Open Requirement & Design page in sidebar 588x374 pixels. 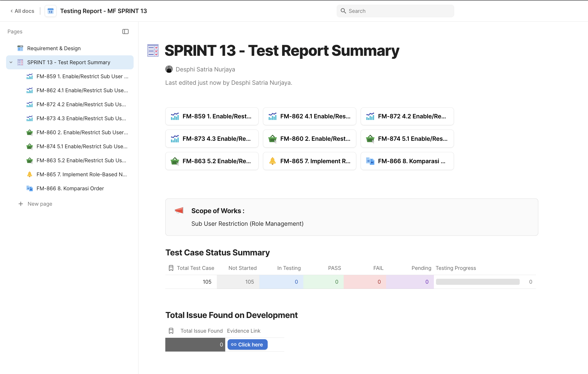54,48
